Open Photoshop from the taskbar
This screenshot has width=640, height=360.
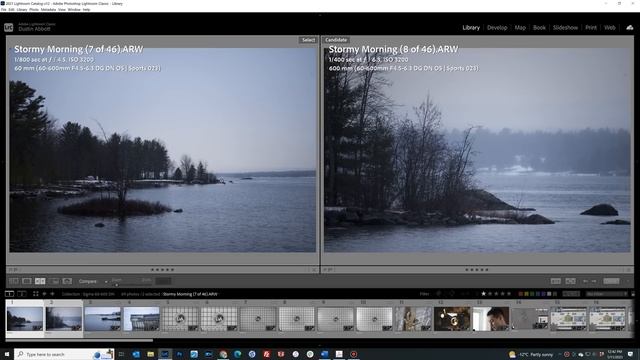pos(179,354)
